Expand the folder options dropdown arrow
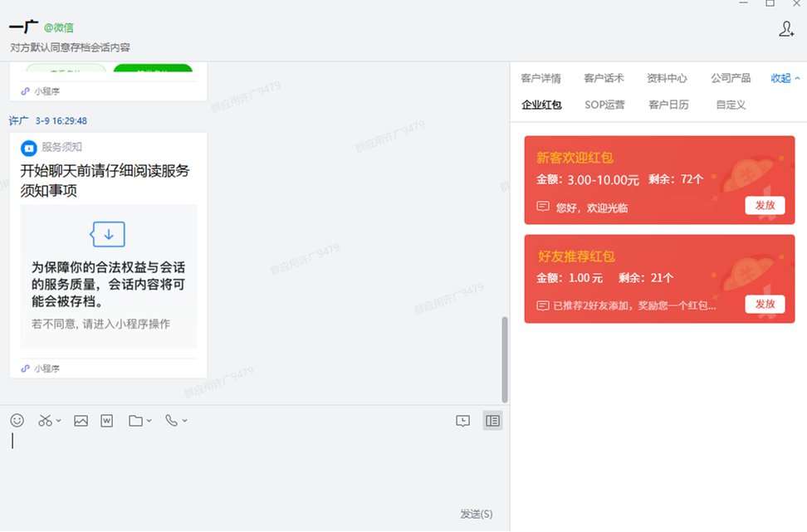The width and height of the screenshot is (807, 532). [x=149, y=422]
